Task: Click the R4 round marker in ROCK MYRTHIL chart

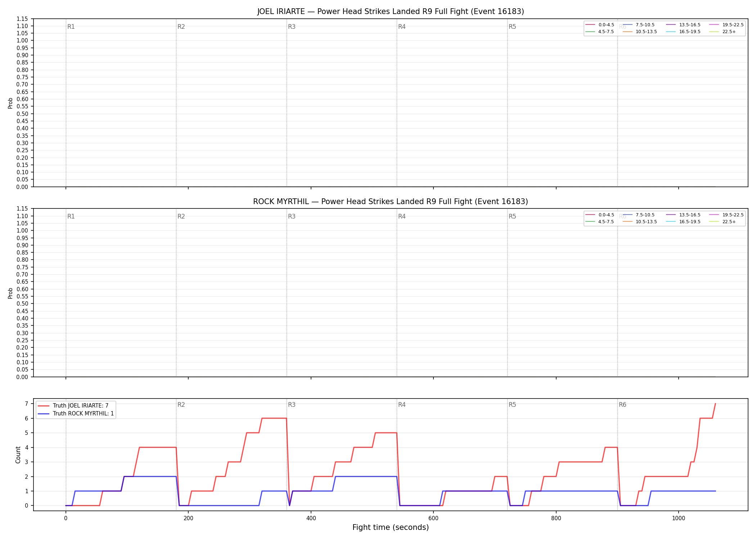Action: [402, 216]
